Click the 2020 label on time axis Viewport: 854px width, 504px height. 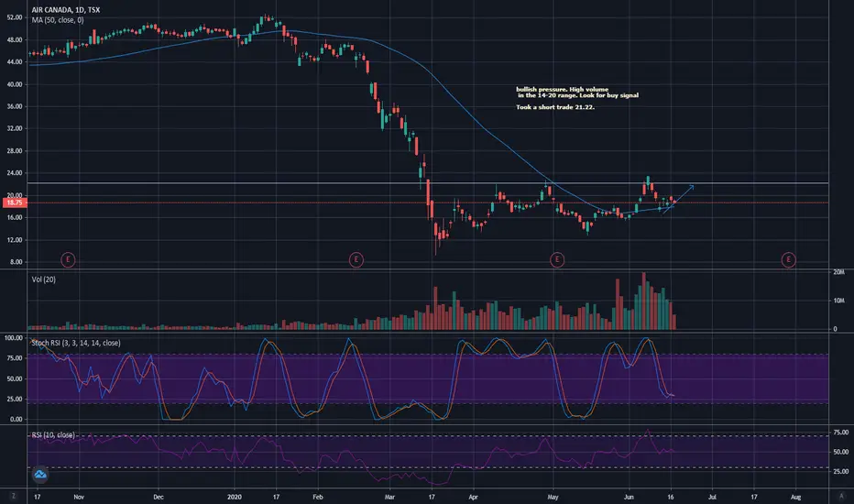[x=235, y=497]
